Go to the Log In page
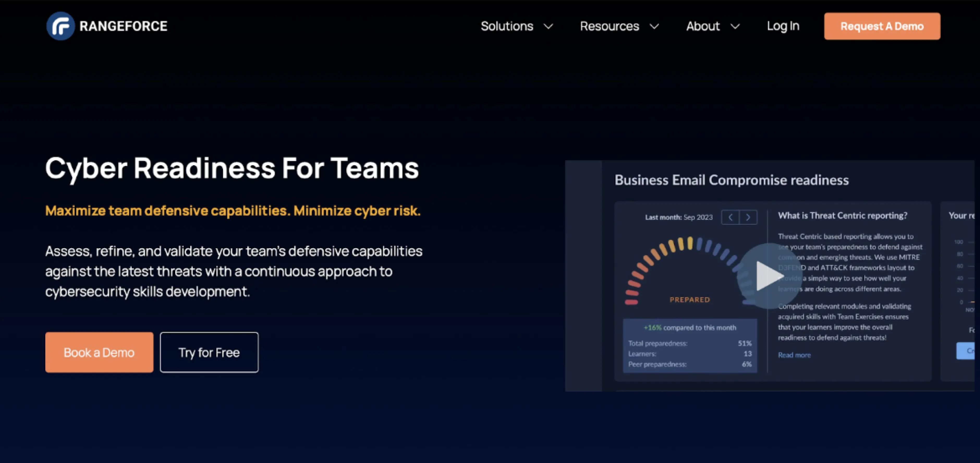Image resolution: width=980 pixels, height=463 pixels. (783, 26)
